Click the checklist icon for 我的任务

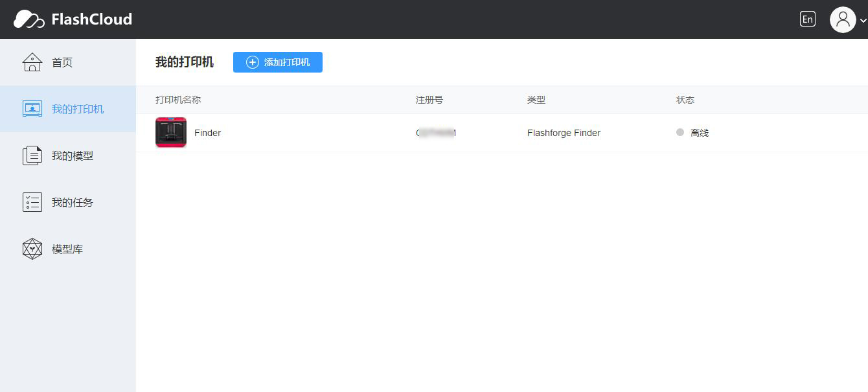click(x=32, y=202)
